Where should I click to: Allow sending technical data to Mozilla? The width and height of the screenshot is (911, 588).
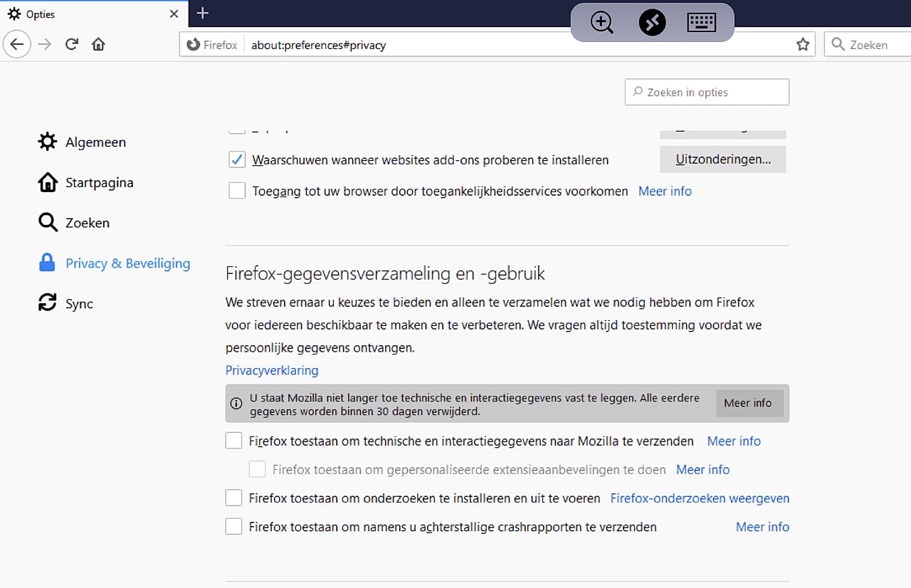233,441
